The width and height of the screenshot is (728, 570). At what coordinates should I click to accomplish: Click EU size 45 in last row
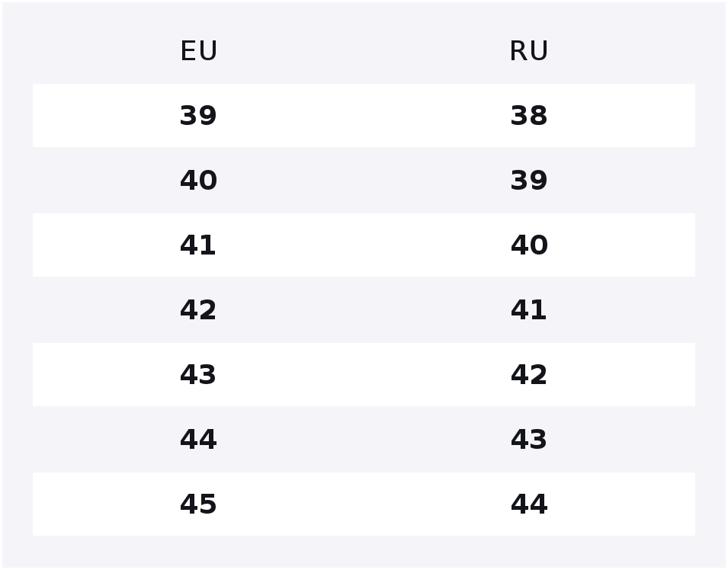[198, 504]
